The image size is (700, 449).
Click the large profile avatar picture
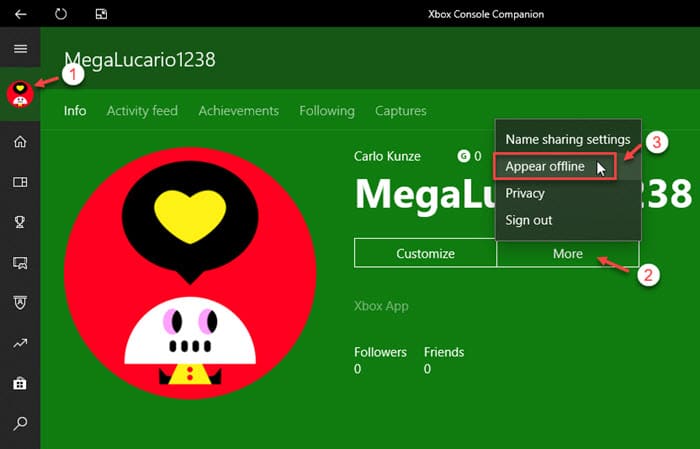point(190,273)
